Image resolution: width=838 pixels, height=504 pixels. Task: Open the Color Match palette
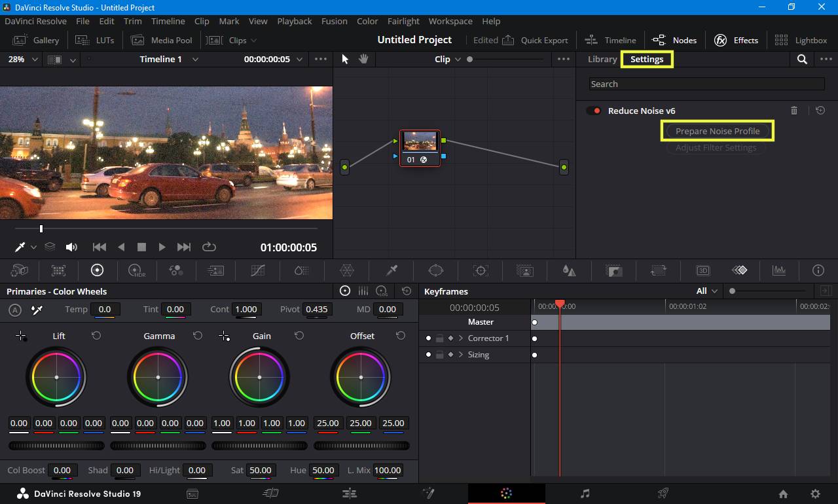[58, 270]
